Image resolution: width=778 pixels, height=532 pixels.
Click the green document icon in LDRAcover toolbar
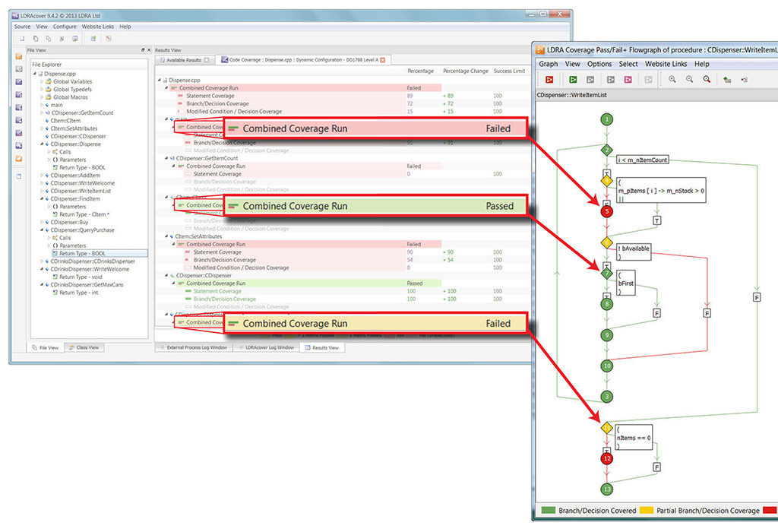point(93,38)
